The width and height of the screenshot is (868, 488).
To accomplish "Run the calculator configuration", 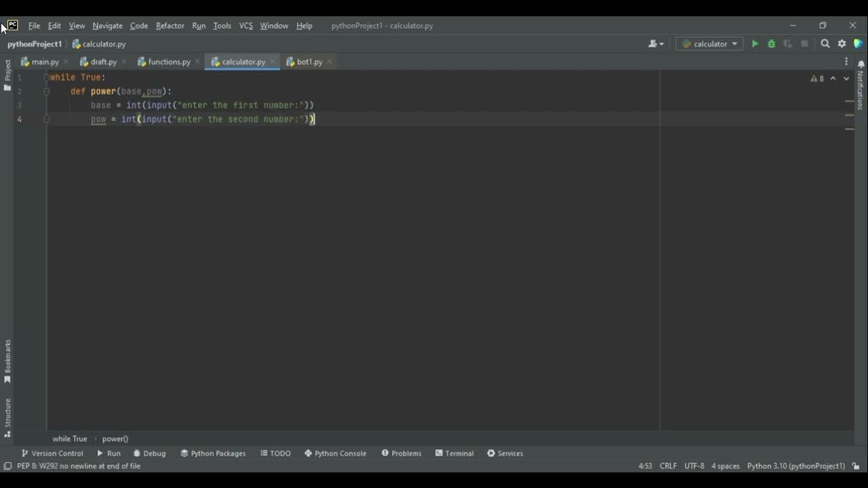I will tap(755, 43).
